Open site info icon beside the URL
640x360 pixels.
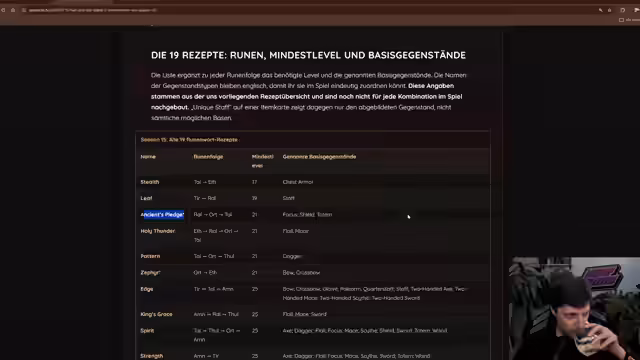[24, 10]
